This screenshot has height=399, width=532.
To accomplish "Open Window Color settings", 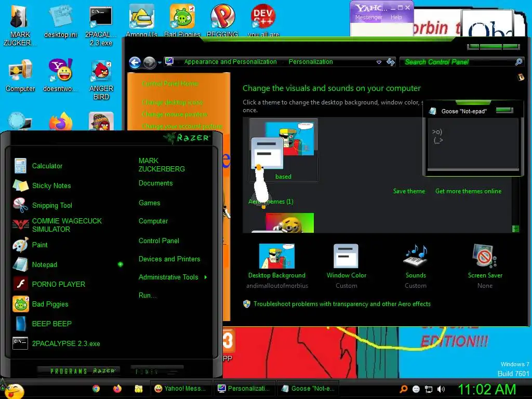I will coord(346,265).
